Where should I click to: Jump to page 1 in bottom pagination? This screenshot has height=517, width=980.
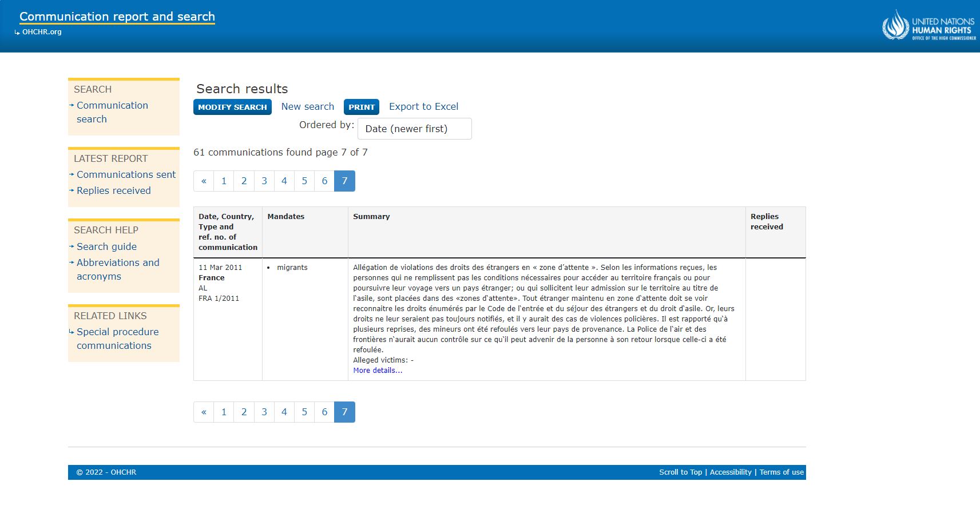coord(224,412)
